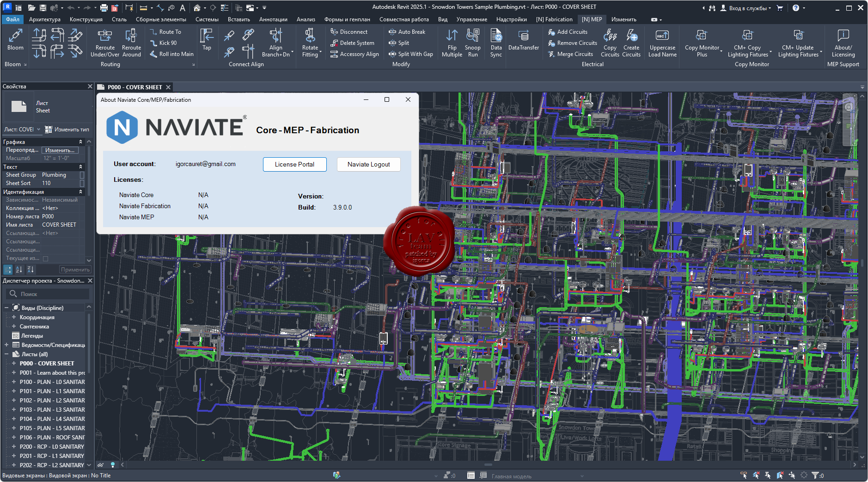The width and height of the screenshot is (868, 482).
Task: Switch to 'Управление' ribbon tab
Action: 472,19
